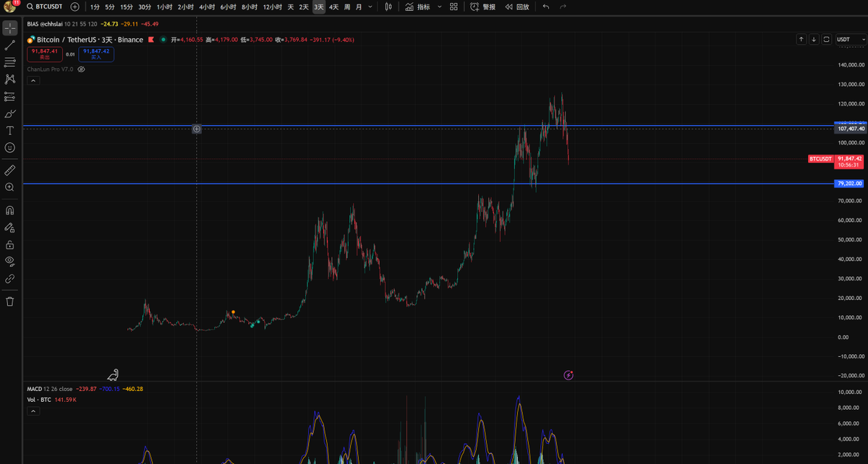Open the user profile avatar menu
The height and width of the screenshot is (464, 868).
(x=9, y=7)
